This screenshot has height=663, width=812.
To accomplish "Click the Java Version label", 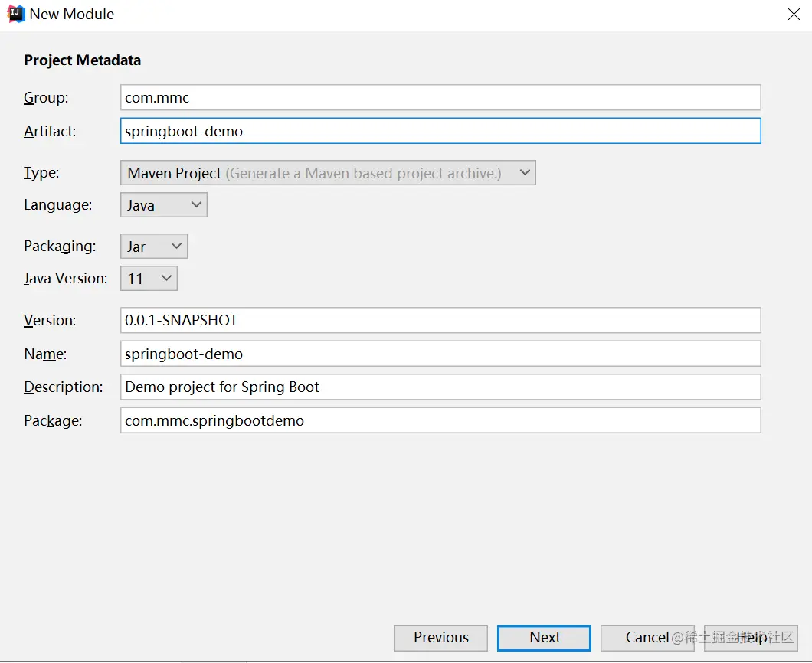I will point(65,279).
